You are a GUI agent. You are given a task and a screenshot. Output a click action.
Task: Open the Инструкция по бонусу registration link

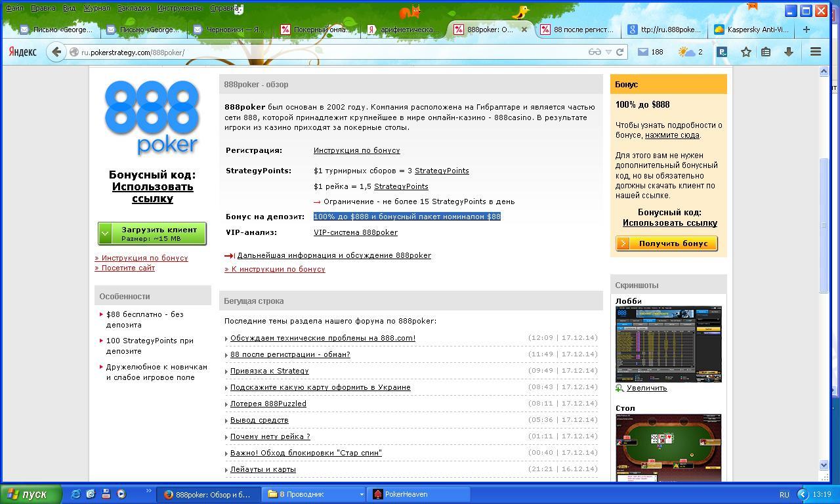[356, 150]
